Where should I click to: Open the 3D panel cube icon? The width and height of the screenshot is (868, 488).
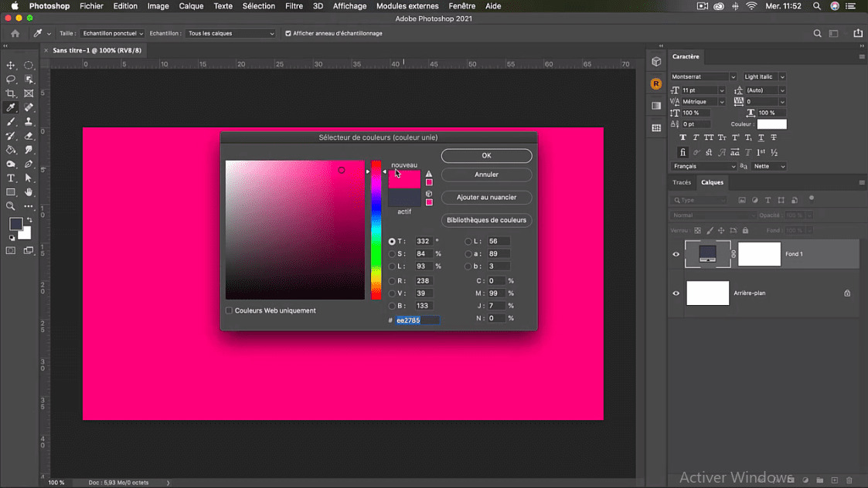(x=656, y=62)
